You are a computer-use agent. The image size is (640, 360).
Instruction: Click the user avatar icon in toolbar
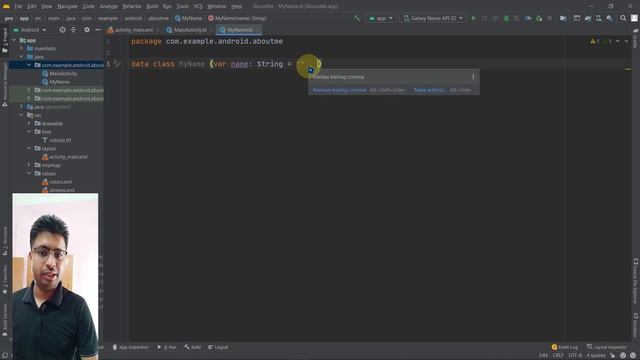[x=634, y=18]
